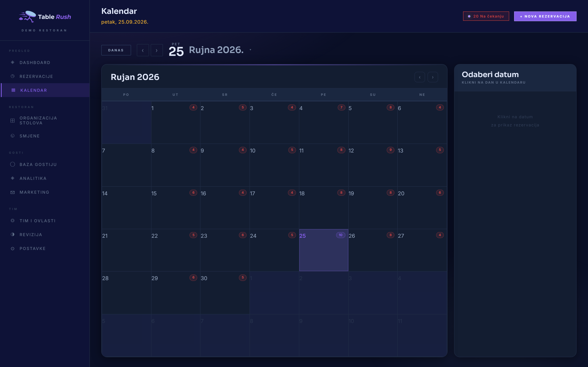Select day 12 with 9 reservations

(373, 165)
